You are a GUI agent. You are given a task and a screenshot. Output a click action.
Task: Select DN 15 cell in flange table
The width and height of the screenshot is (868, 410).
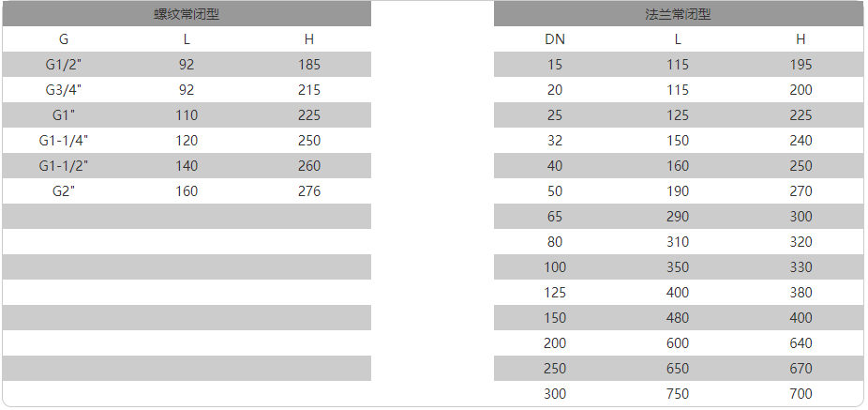(555, 65)
